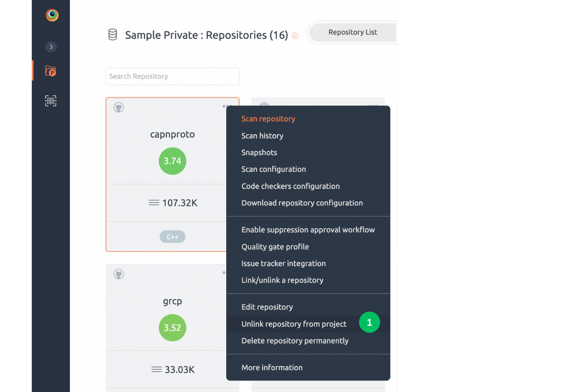The image size is (581, 392).
Task: Click the grcp repository name
Action: pos(172,301)
